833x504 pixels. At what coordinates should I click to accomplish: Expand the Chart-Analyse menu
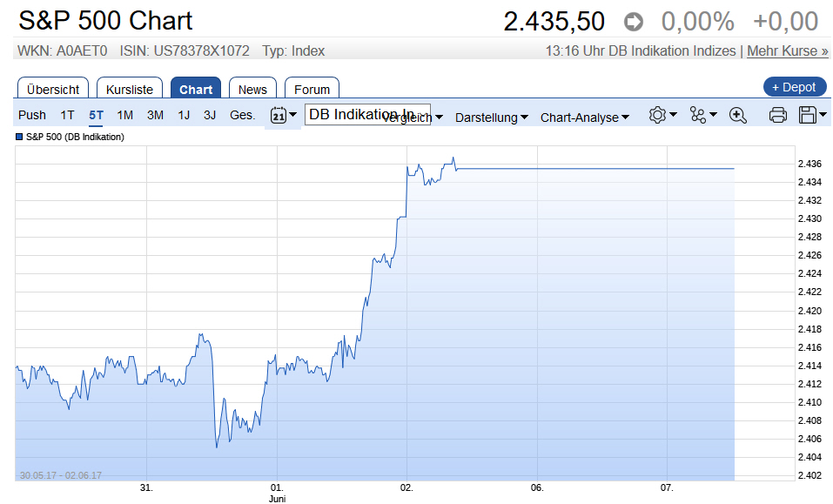click(x=584, y=118)
